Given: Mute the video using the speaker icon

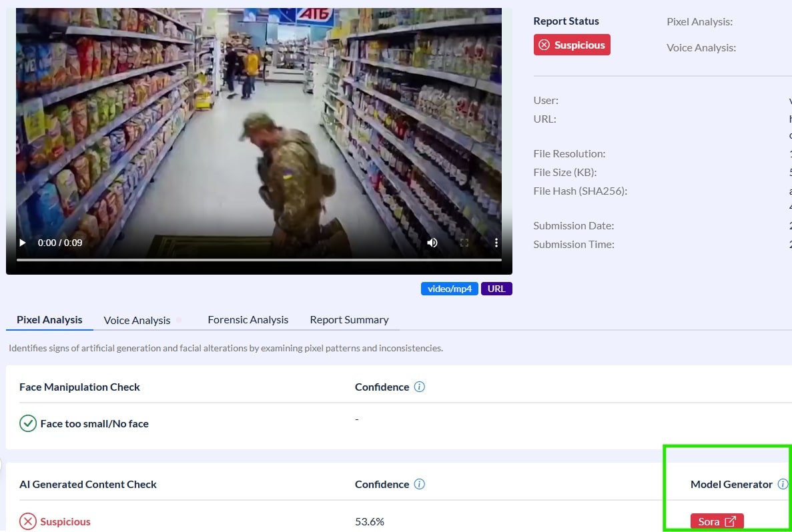Looking at the screenshot, I should pyautogui.click(x=432, y=243).
